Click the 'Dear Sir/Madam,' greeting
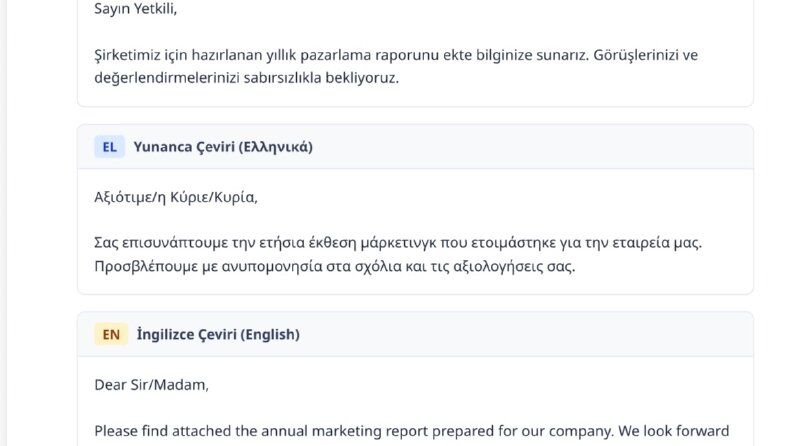 pos(152,385)
